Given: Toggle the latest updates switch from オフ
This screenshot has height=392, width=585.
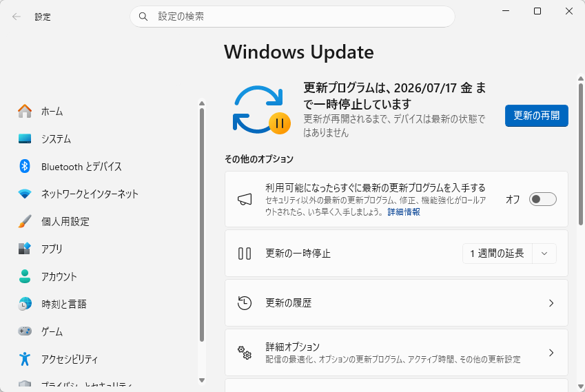Looking at the screenshot, I should pos(542,199).
